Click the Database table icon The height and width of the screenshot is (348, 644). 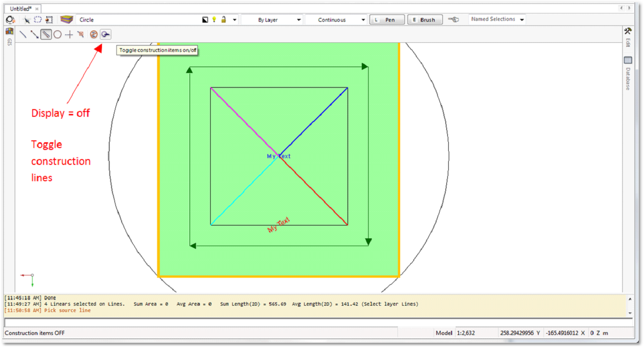[628, 60]
